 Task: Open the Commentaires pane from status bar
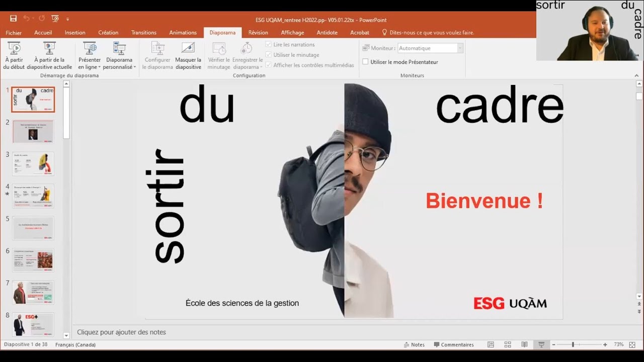(454, 345)
